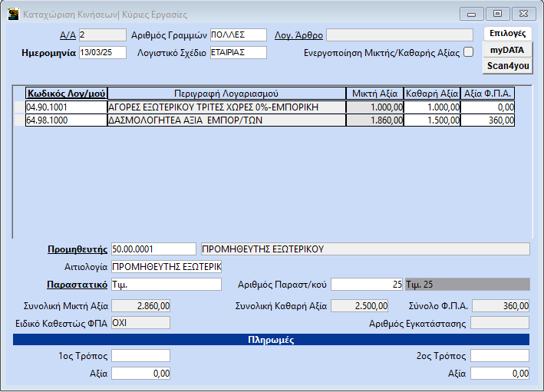Select account code cell 64.98.1000
Viewport: 544px width, 392px height.
(66, 120)
